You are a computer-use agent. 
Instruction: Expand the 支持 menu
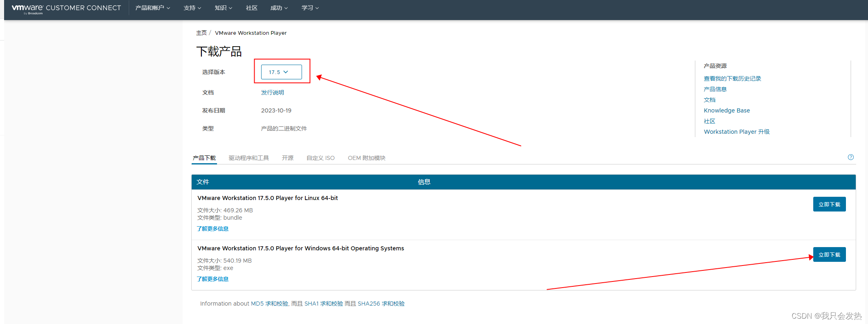point(192,8)
